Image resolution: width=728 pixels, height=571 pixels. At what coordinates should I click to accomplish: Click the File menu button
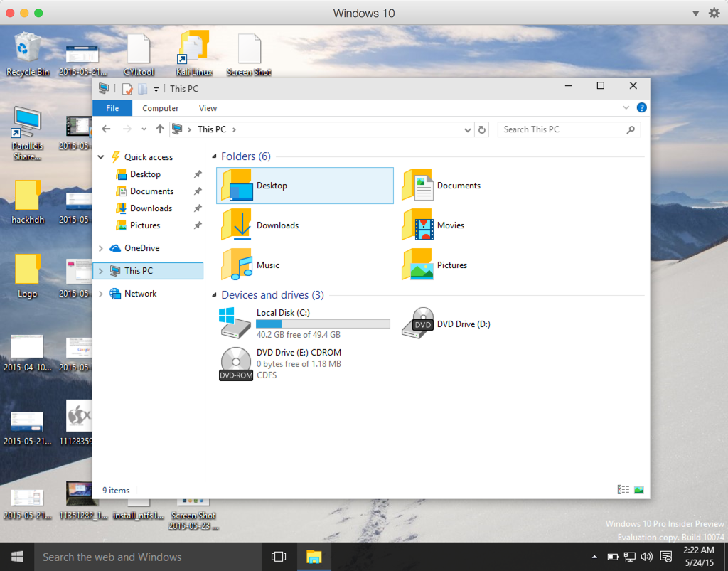pyautogui.click(x=112, y=108)
